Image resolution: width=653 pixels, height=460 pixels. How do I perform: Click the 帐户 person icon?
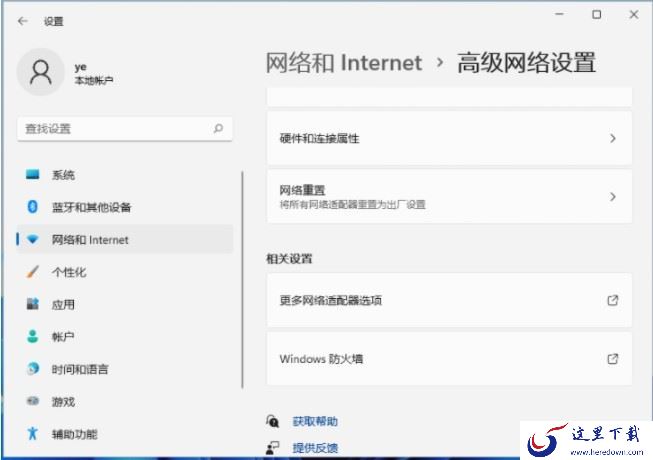pos(32,336)
